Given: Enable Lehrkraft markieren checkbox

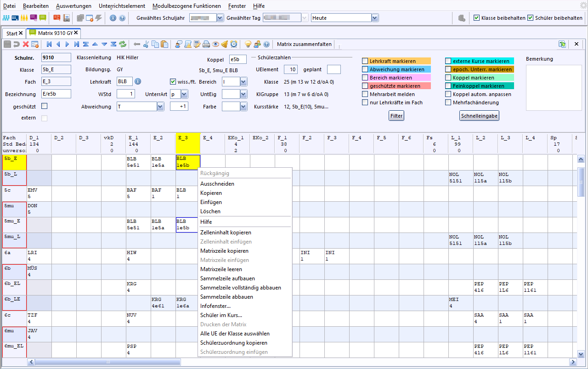Looking at the screenshot, I should (x=365, y=61).
